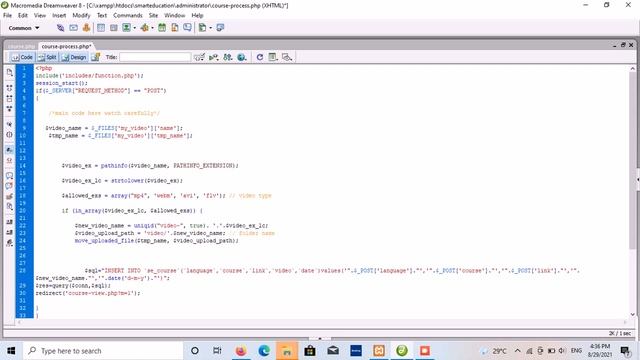Viewport: 640px width, 360px height.
Task: Insert a Named Anchor
Action: click(x=86, y=28)
